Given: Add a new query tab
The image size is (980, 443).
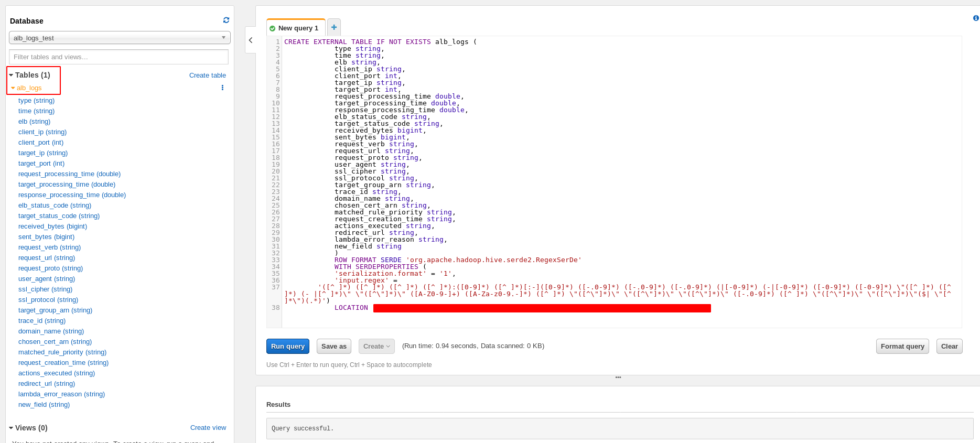Looking at the screenshot, I should 333,27.
